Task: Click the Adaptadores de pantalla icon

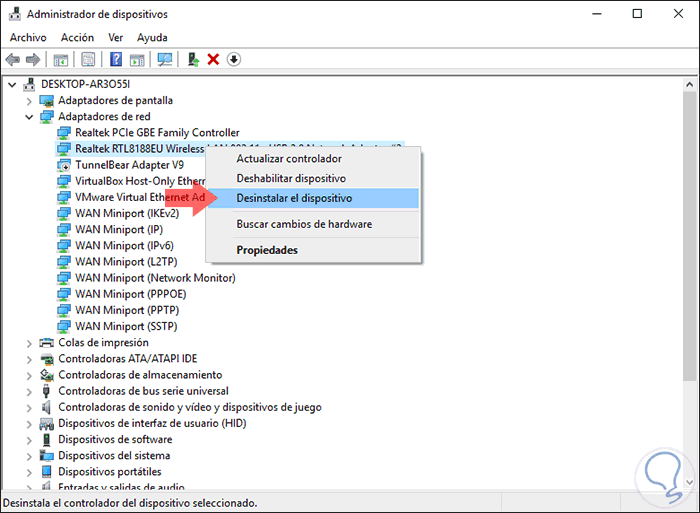Action: click(46, 101)
